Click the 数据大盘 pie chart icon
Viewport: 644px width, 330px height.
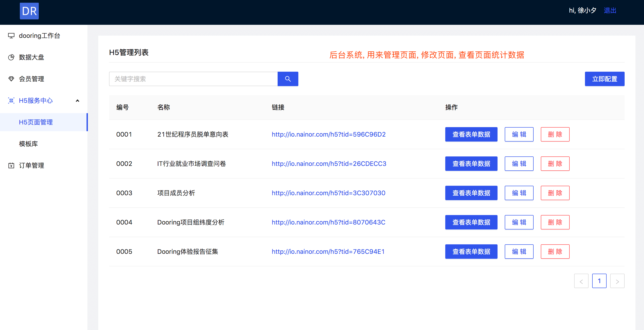(x=11, y=57)
